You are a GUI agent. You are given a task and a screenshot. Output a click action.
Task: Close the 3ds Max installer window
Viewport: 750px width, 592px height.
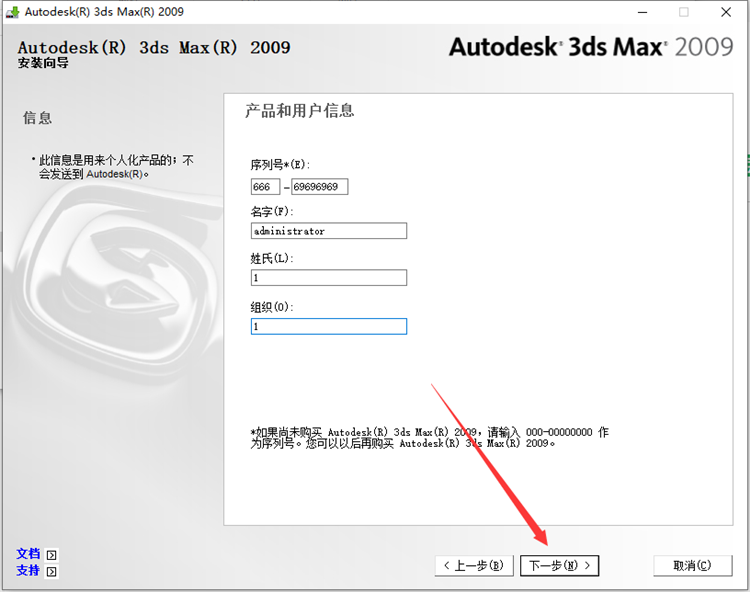726,12
